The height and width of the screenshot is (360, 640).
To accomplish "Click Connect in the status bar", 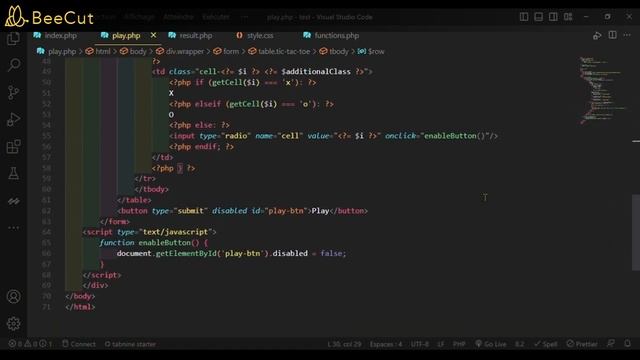I will point(79,344).
